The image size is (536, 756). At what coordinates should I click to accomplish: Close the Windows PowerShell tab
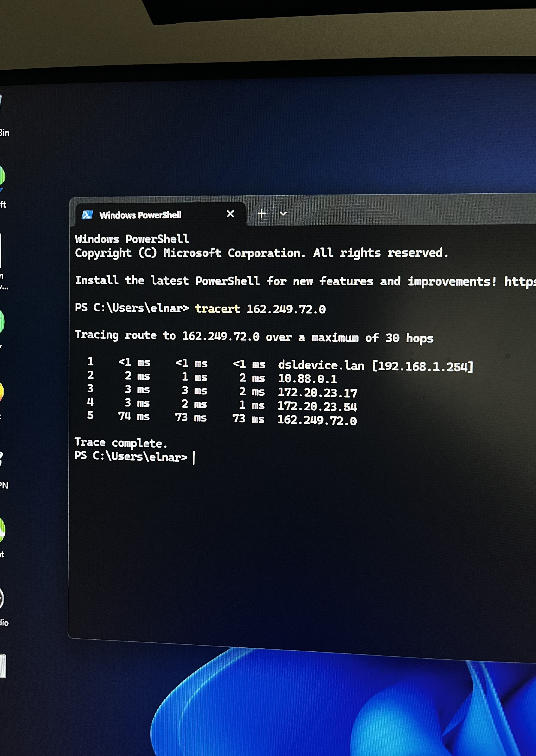(x=230, y=214)
